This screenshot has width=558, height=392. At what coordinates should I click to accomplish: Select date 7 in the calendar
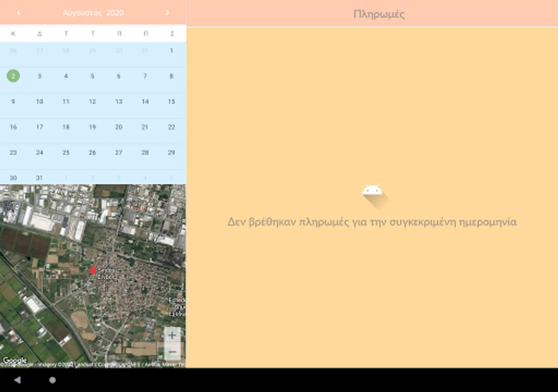click(x=145, y=76)
